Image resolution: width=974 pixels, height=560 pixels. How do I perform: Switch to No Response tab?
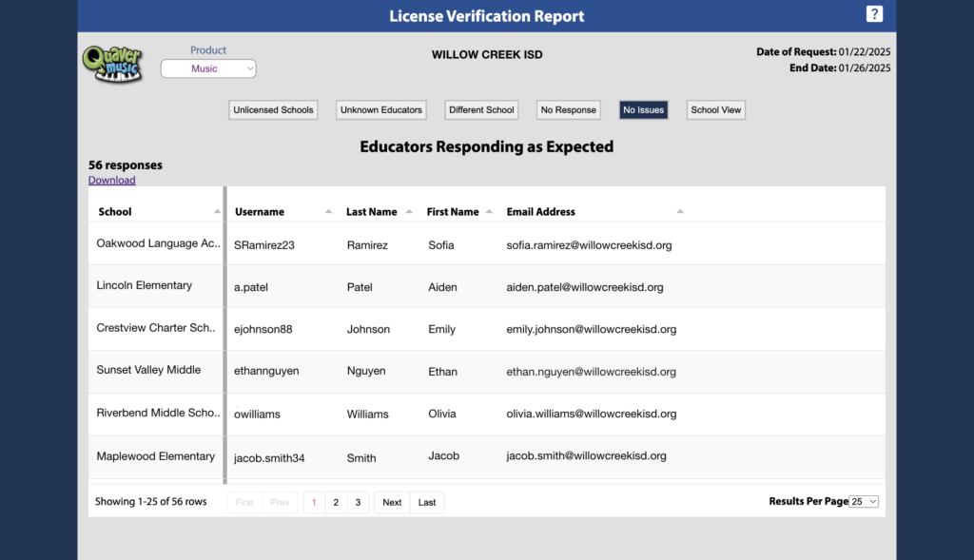click(569, 110)
